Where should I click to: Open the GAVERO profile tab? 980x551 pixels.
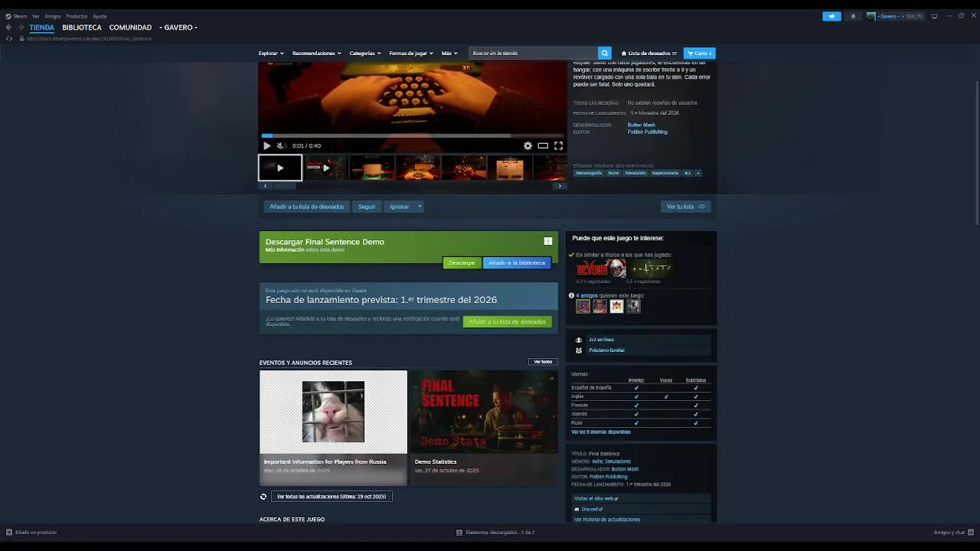[178, 28]
